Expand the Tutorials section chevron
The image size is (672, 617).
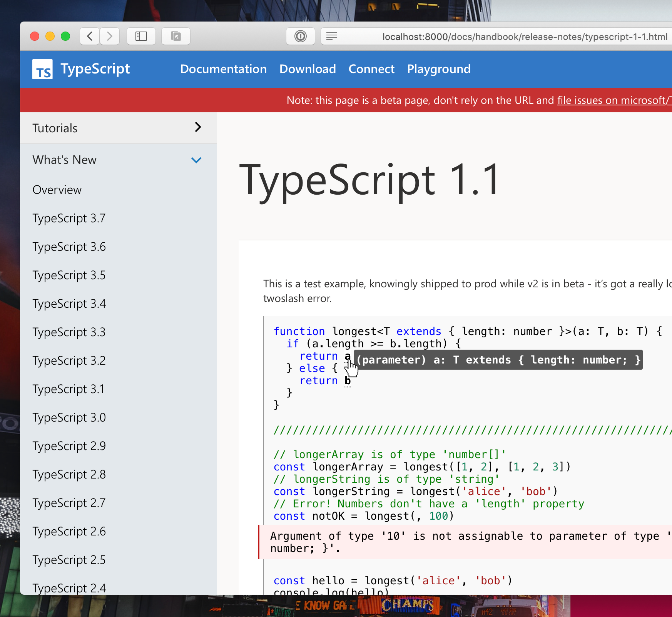[198, 127]
